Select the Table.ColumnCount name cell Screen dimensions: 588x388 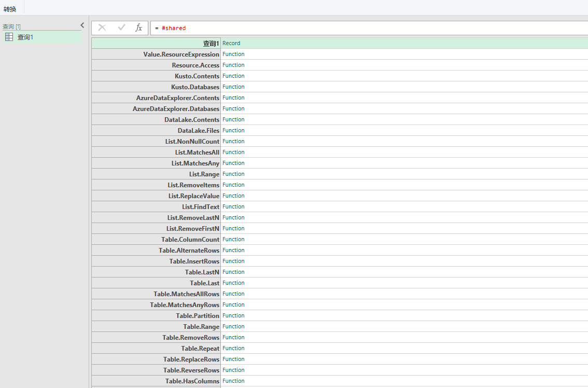click(x=156, y=239)
